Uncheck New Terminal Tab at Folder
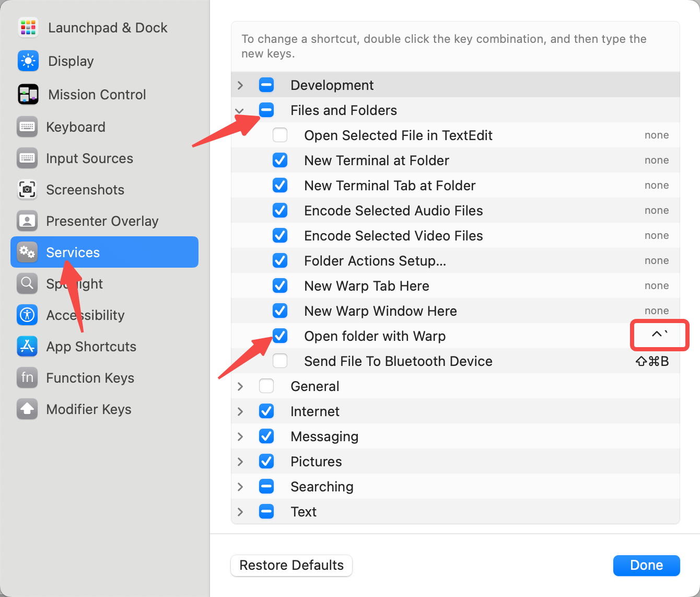Image resolution: width=700 pixels, height=597 pixels. 280,185
